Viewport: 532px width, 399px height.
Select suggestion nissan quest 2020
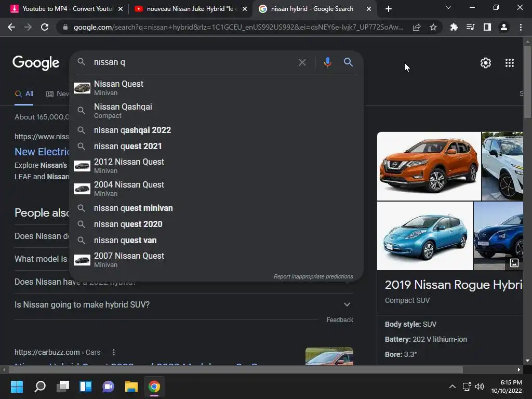coord(216,224)
